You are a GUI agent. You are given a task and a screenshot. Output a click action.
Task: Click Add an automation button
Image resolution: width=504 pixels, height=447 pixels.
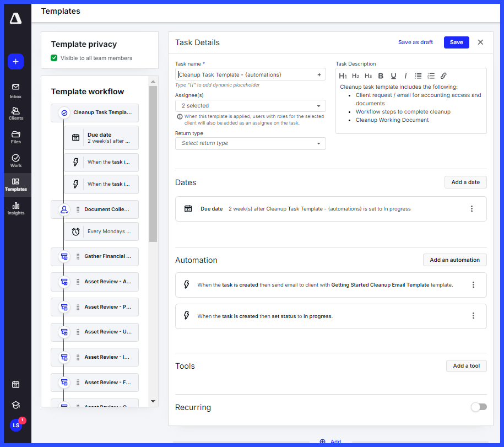454,260
